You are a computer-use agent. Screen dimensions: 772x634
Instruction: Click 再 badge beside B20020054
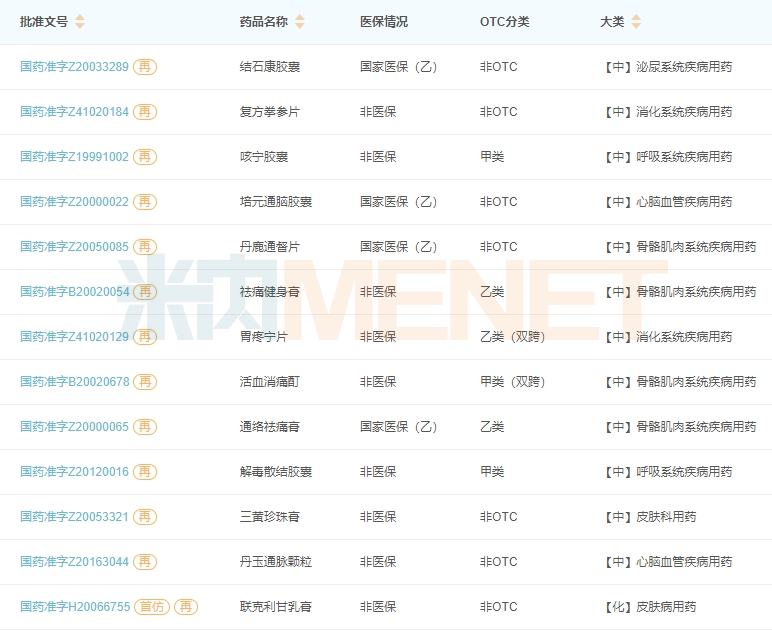pyautogui.click(x=145, y=291)
